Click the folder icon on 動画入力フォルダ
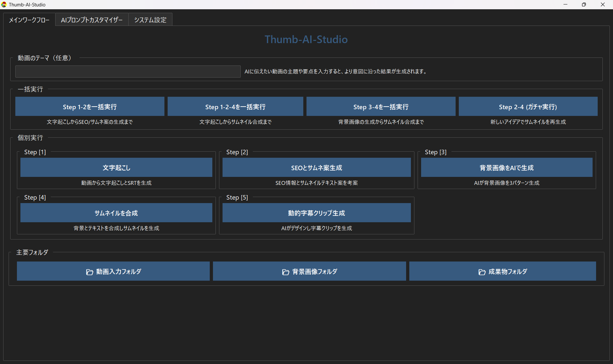Screen dimensions: 613x364 pos(90,272)
